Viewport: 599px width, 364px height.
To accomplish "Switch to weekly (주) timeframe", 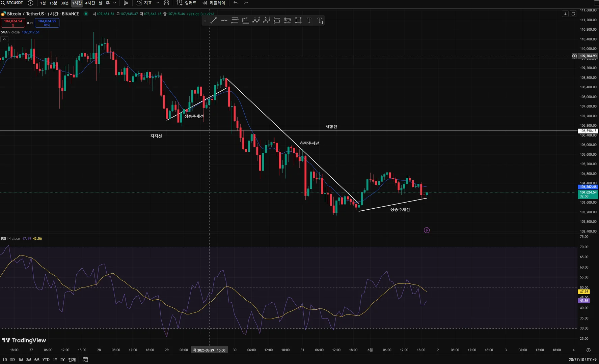I will coord(108,3).
